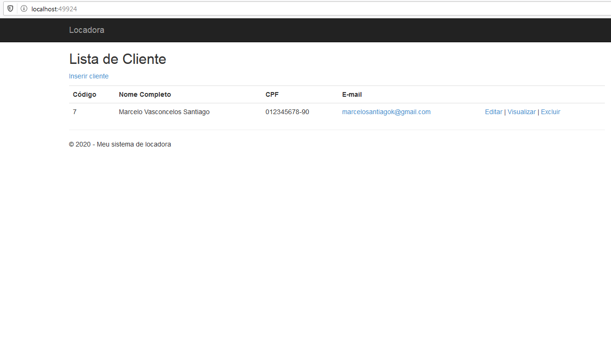Click the marcelosantiagok@gmail.com email link
The height and width of the screenshot is (364, 611).
click(386, 112)
